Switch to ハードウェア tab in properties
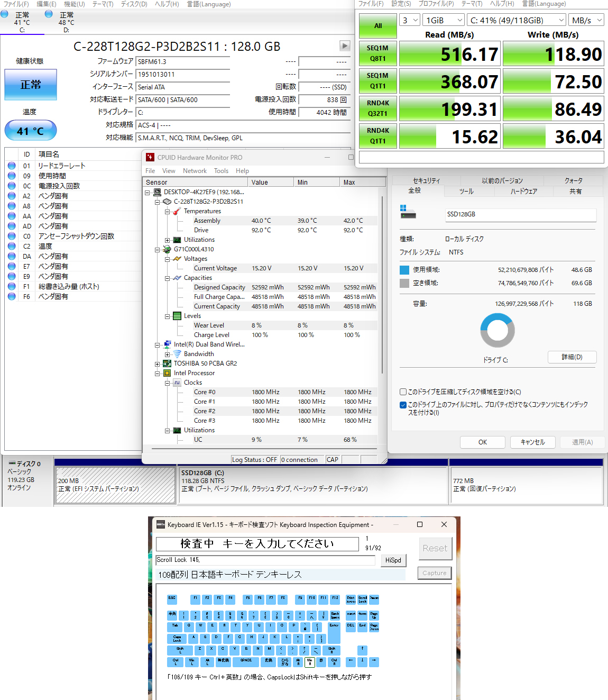Image resolution: width=608 pixels, height=700 pixels. click(x=523, y=191)
